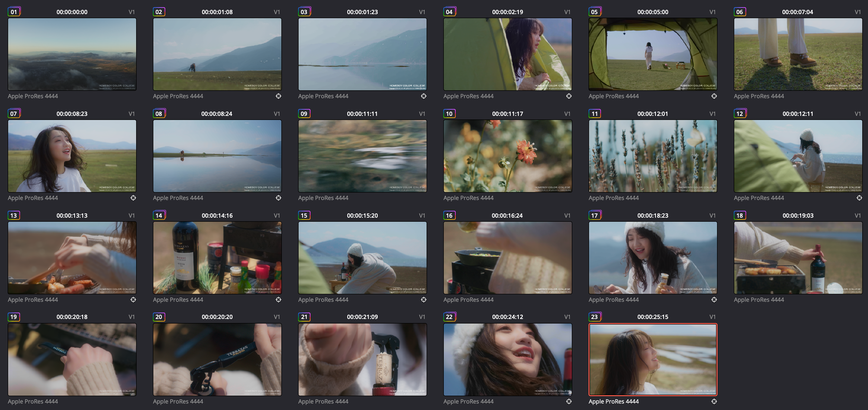Click the tracker crosshair below selected clip 23
This screenshot has height=410, width=868.
coord(714,401)
